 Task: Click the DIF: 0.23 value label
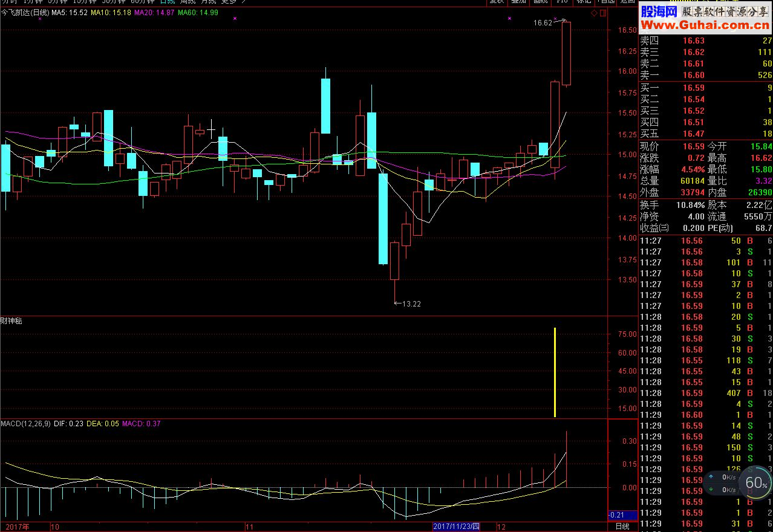pos(69,424)
